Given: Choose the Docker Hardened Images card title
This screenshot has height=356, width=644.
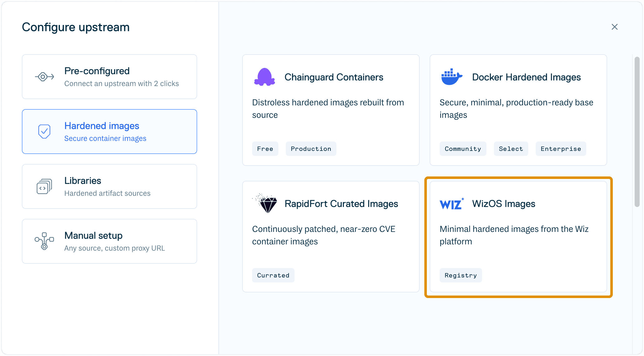Looking at the screenshot, I should pos(526,77).
